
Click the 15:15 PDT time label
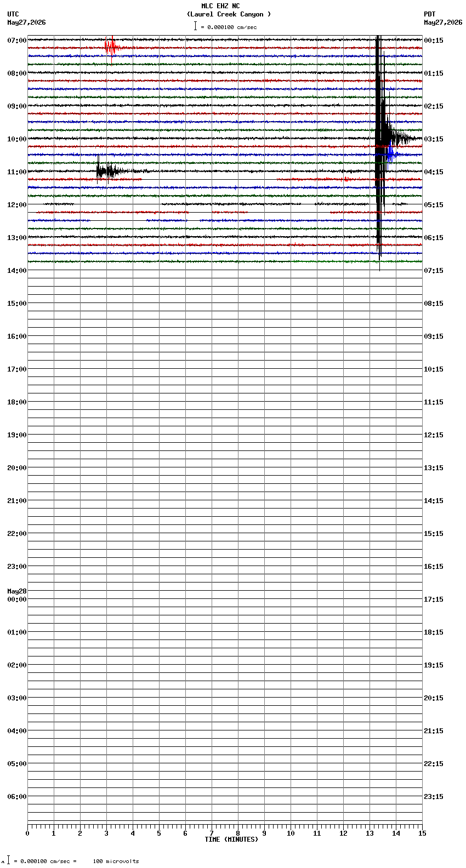coord(434,533)
